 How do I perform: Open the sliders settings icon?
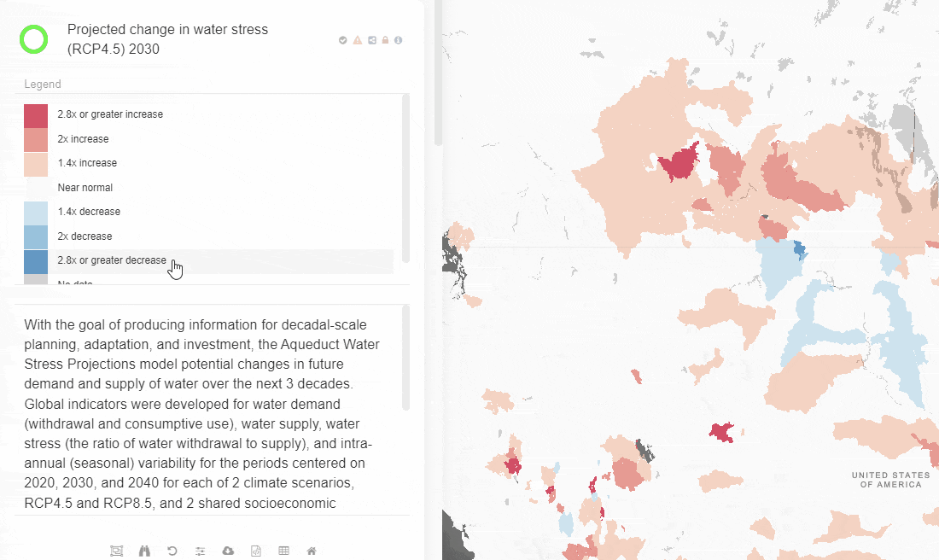click(200, 551)
